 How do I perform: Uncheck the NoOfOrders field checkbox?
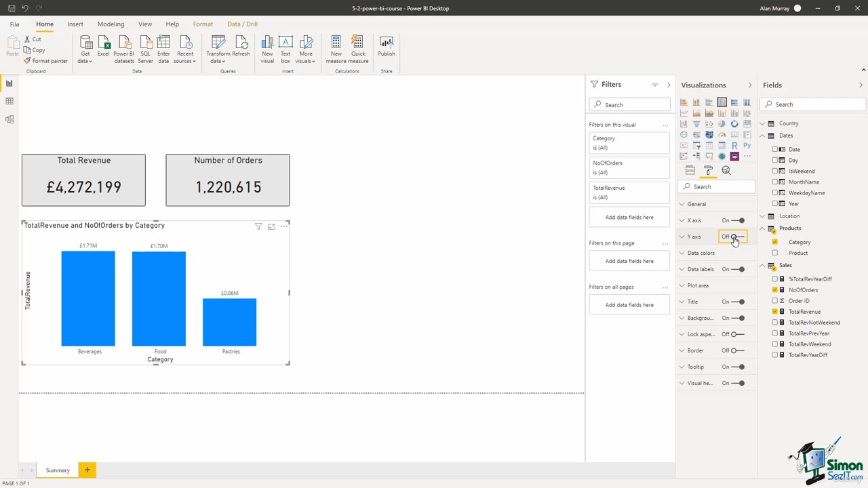pos(775,289)
